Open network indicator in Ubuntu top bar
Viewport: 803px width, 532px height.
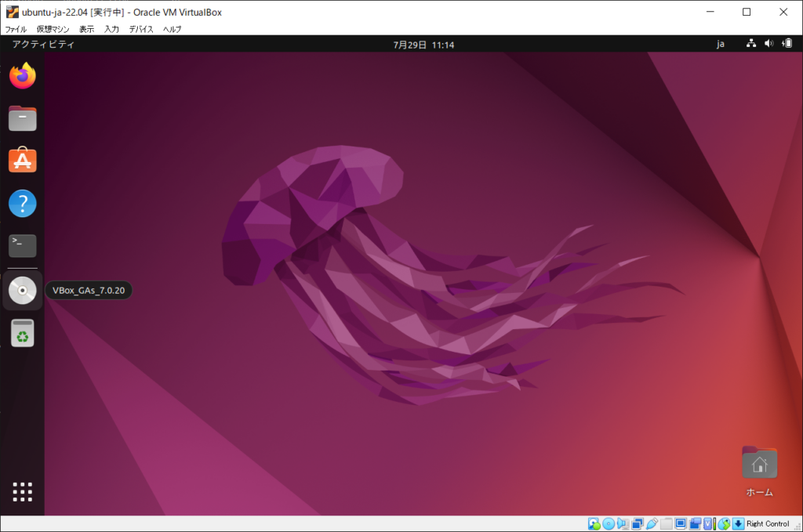click(750, 43)
